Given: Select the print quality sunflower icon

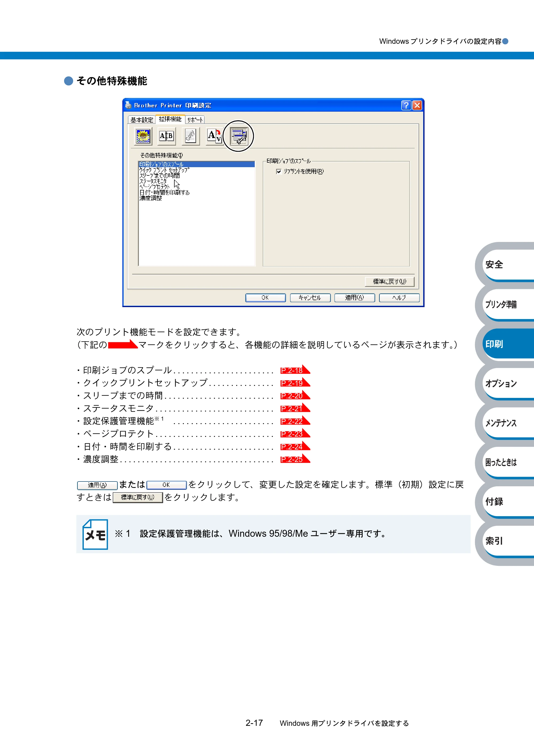Looking at the screenshot, I should [x=143, y=136].
